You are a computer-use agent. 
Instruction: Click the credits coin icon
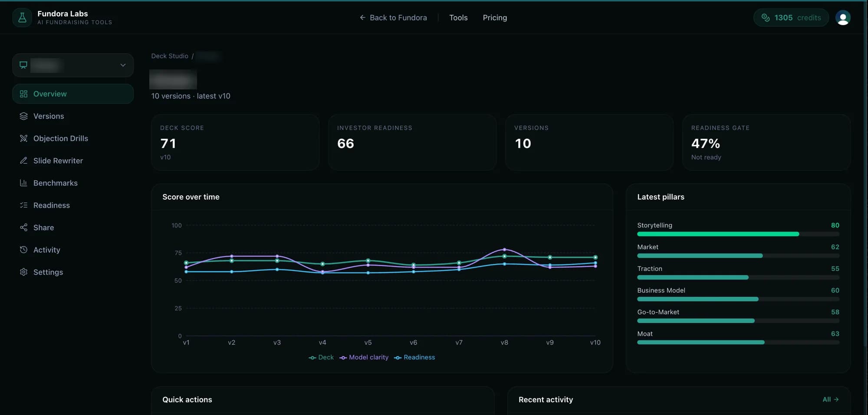tap(766, 18)
